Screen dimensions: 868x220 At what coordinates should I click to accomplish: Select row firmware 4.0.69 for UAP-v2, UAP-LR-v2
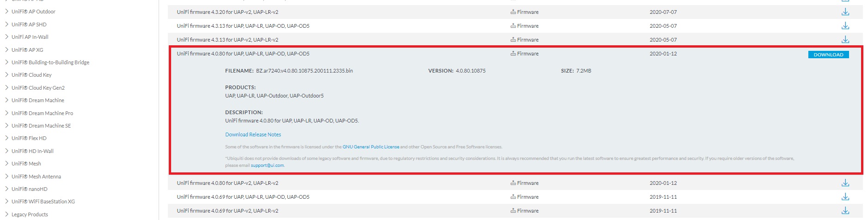pyautogui.click(x=515, y=211)
